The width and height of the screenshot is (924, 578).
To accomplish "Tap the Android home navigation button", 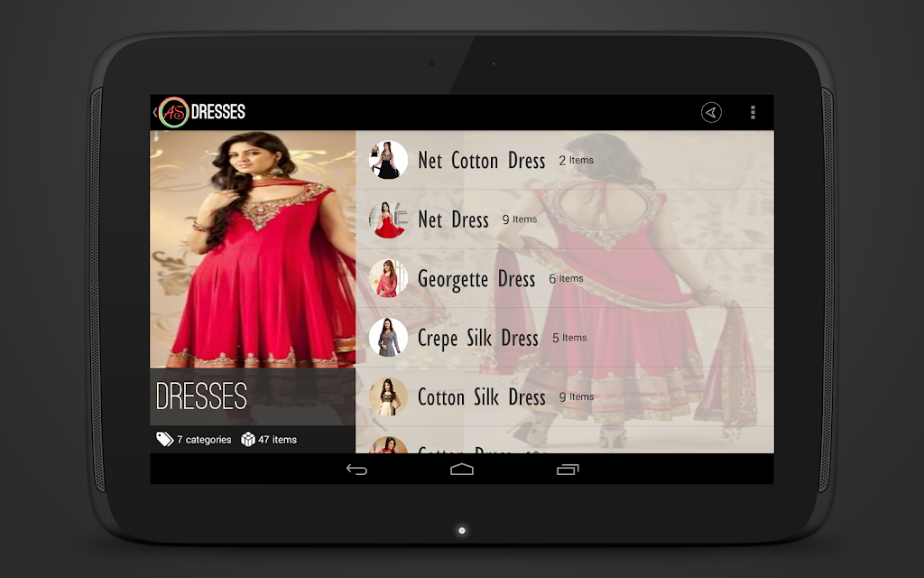I will click(462, 470).
